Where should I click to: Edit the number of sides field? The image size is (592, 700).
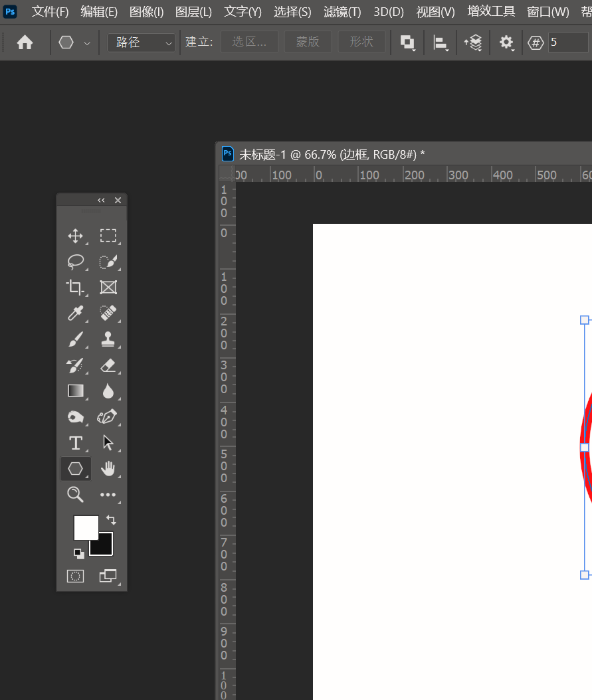point(568,43)
